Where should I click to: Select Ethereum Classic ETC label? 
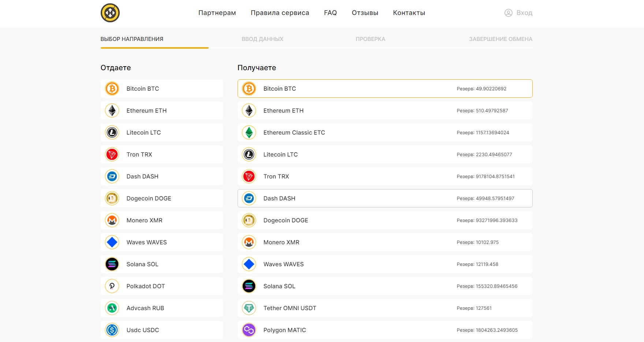(294, 132)
